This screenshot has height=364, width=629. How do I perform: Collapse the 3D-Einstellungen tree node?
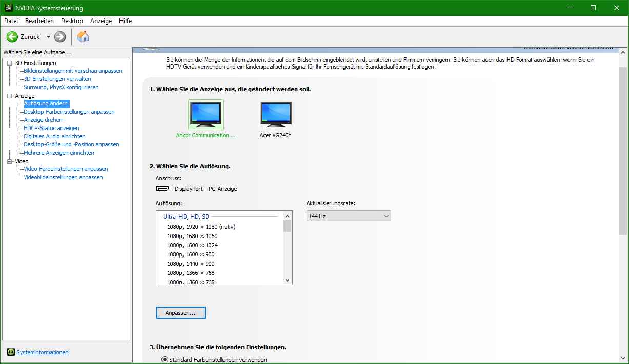9,62
